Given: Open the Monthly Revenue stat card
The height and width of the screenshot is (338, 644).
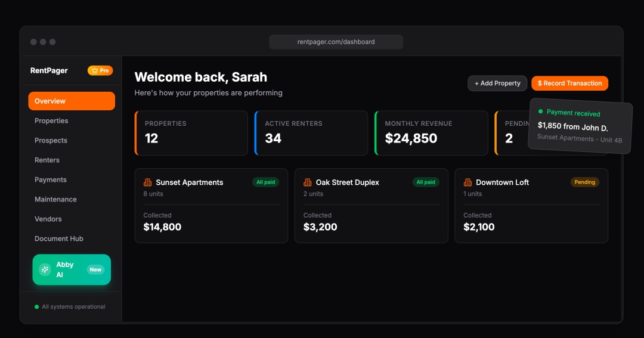Looking at the screenshot, I should coord(431,133).
